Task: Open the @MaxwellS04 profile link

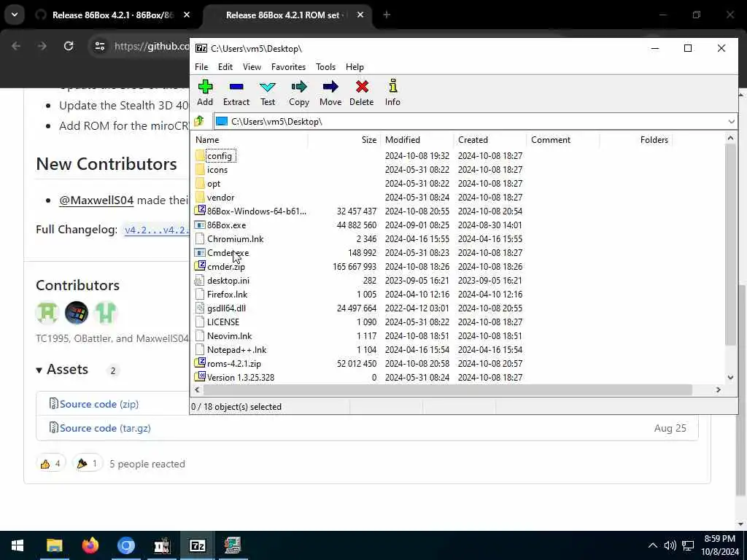Action: click(96, 200)
